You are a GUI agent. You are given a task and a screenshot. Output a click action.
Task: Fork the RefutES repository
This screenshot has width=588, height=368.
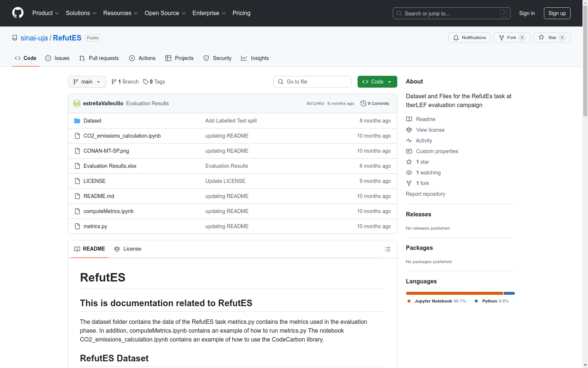pos(512,38)
